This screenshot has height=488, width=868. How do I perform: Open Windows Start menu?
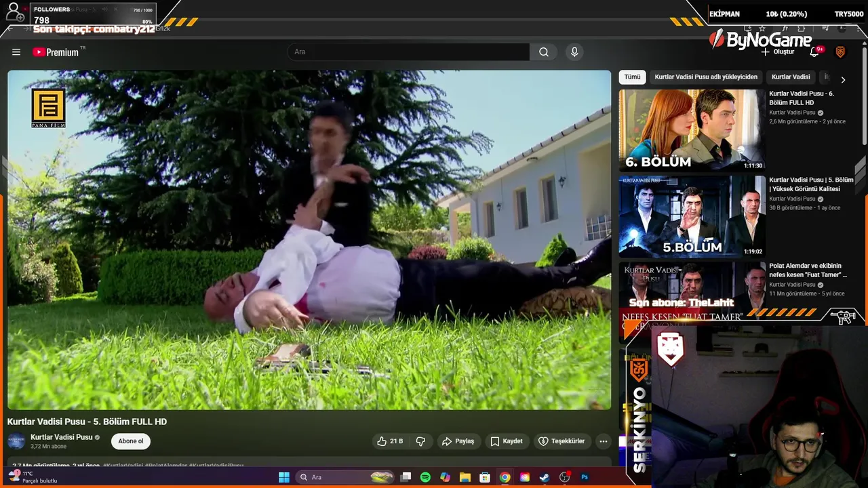284,477
